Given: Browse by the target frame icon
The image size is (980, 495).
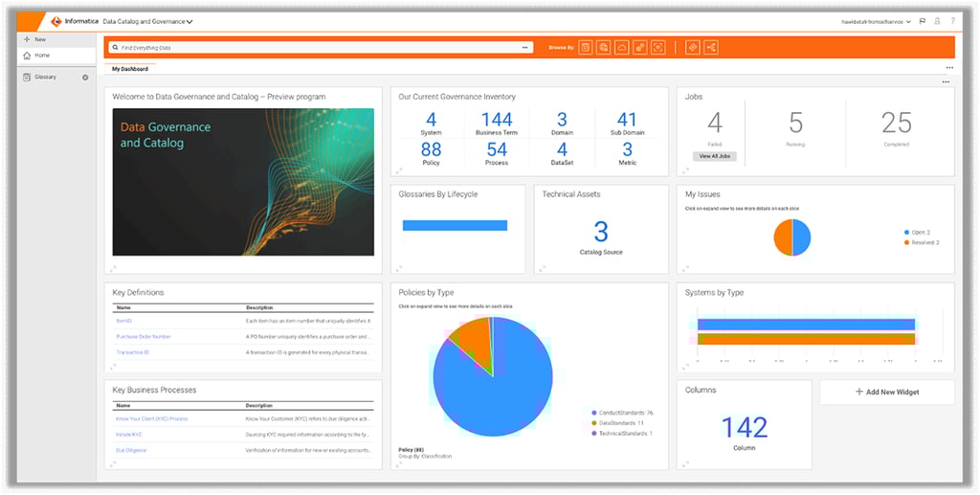Looking at the screenshot, I should (657, 48).
